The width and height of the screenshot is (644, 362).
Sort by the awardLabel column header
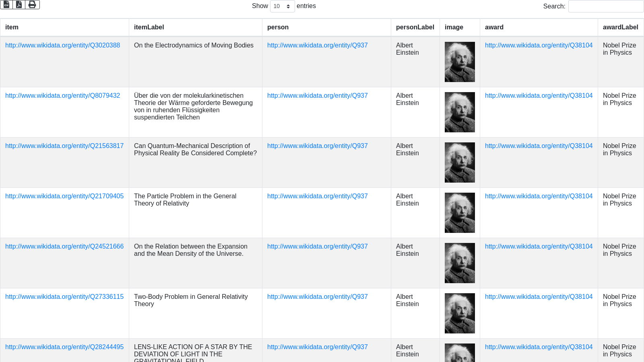[620, 27]
